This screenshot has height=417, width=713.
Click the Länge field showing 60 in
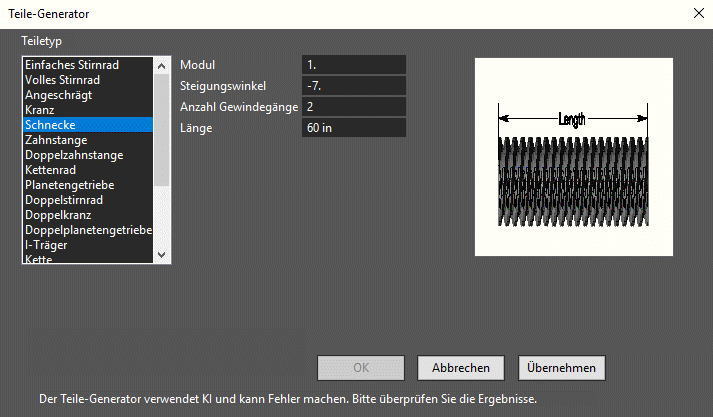[354, 128]
